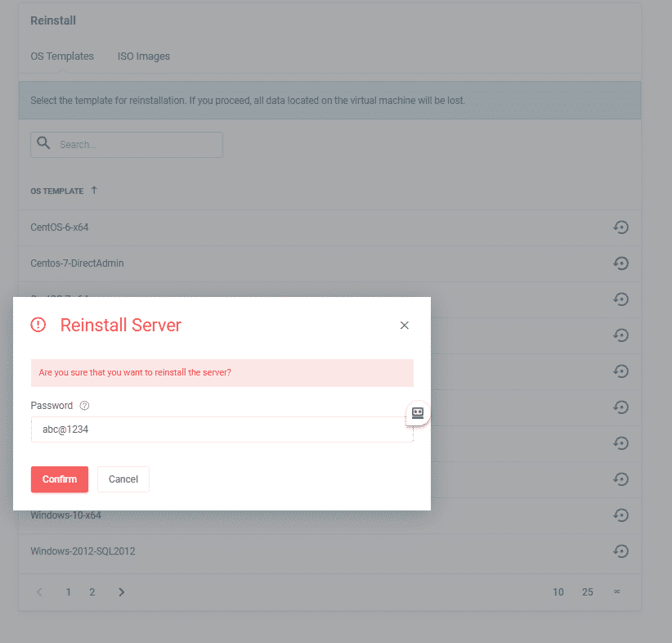Click the password generator icon beside field

pyautogui.click(x=418, y=413)
